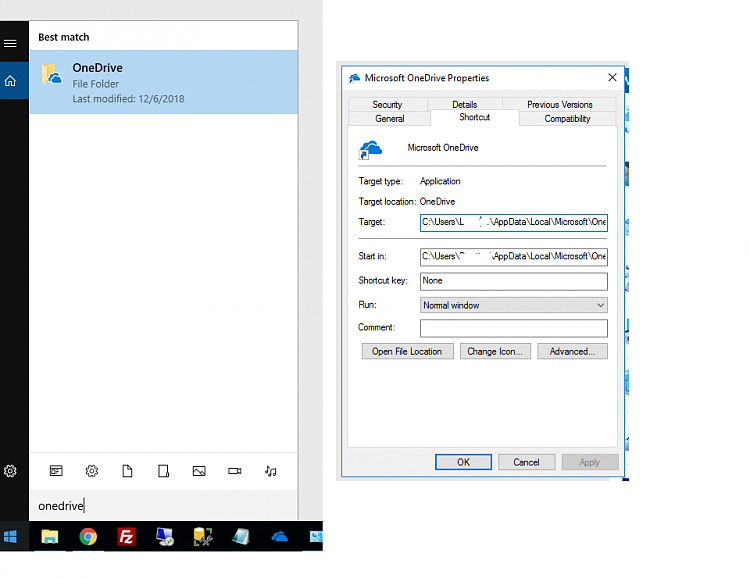Open File Explorer from the taskbar

[50, 537]
